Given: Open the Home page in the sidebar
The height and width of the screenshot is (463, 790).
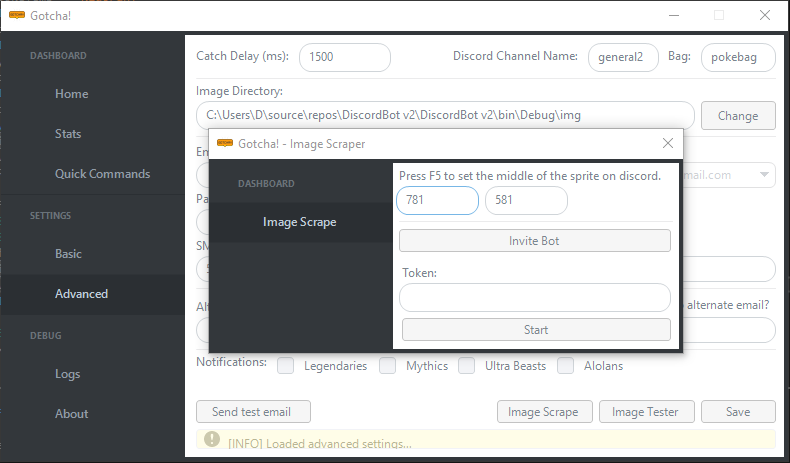Looking at the screenshot, I should (x=72, y=94).
